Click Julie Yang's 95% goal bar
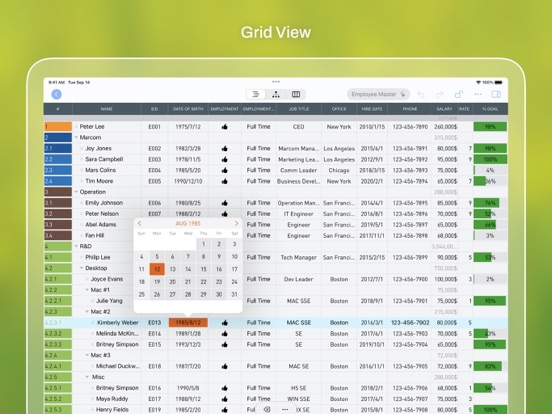 pyautogui.click(x=490, y=301)
